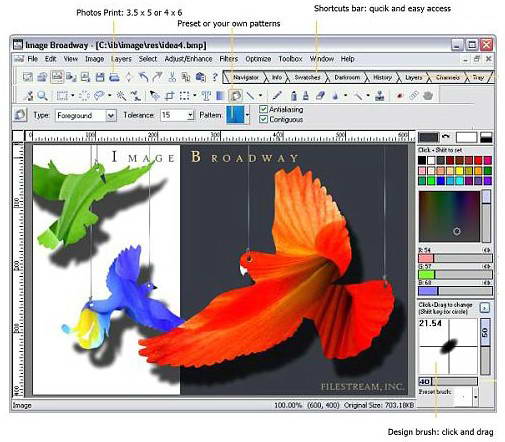Screen dimensions: 505x442
Task: Select the Lasso selection tool
Action: pos(99,96)
